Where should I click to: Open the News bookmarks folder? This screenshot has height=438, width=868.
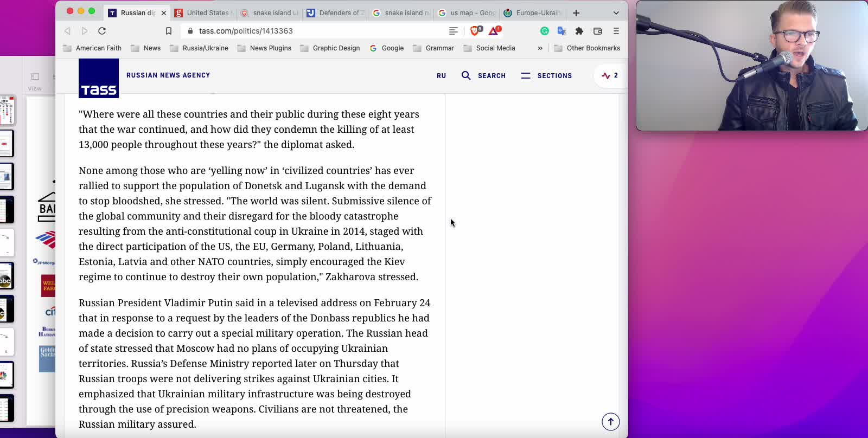click(x=146, y=48)
